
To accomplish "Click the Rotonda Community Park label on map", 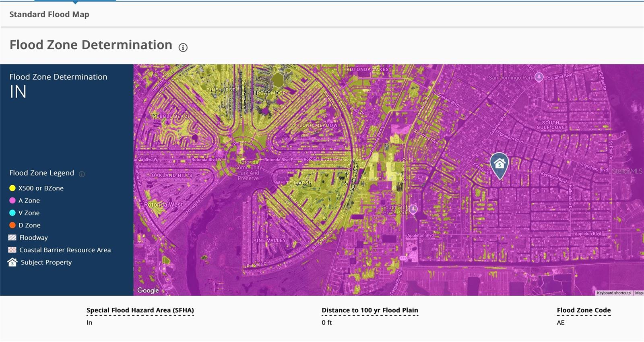I will pos(248,170).
